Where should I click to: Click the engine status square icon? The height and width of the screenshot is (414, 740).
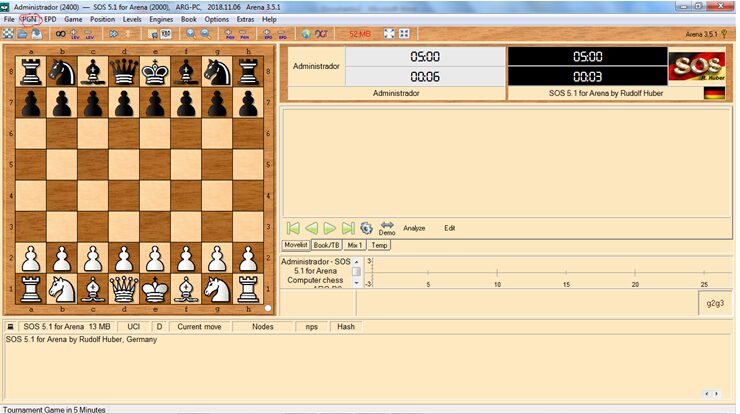[10, 327]
